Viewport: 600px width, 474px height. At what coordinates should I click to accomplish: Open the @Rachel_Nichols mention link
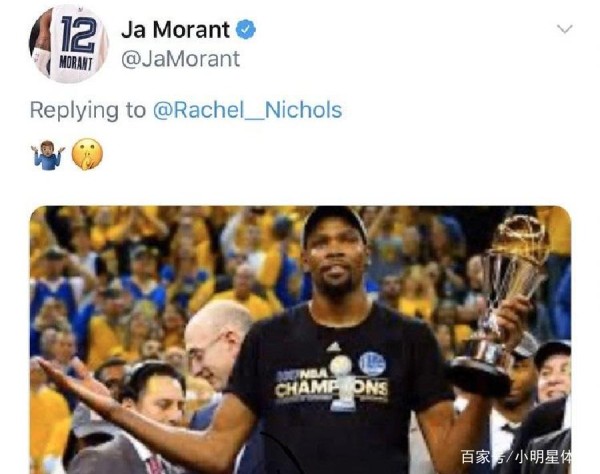click(247, 111)
